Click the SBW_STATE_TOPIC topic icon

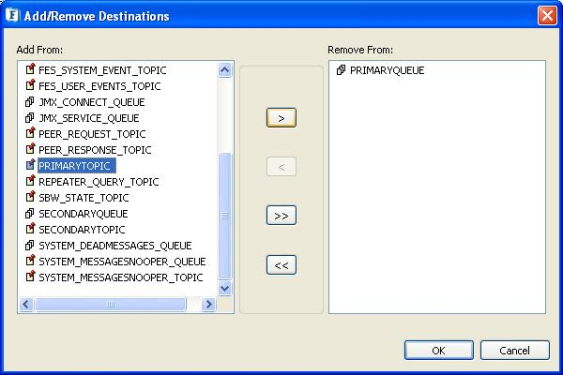31,197
